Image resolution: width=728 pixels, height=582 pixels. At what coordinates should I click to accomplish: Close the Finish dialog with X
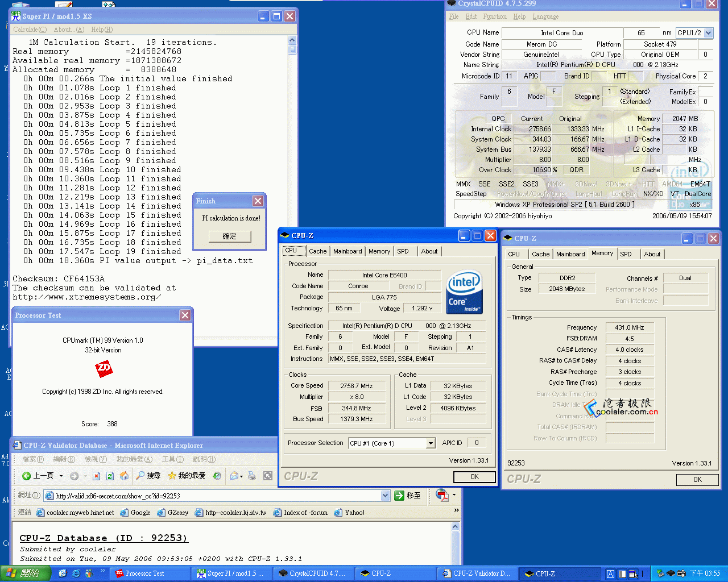(258, 201)
